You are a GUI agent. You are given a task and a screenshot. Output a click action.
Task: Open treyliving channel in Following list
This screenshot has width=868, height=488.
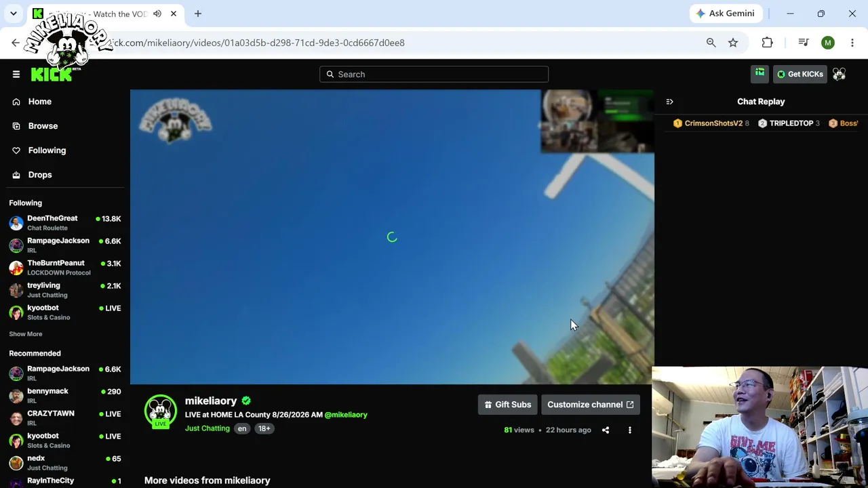click(65, 290)
